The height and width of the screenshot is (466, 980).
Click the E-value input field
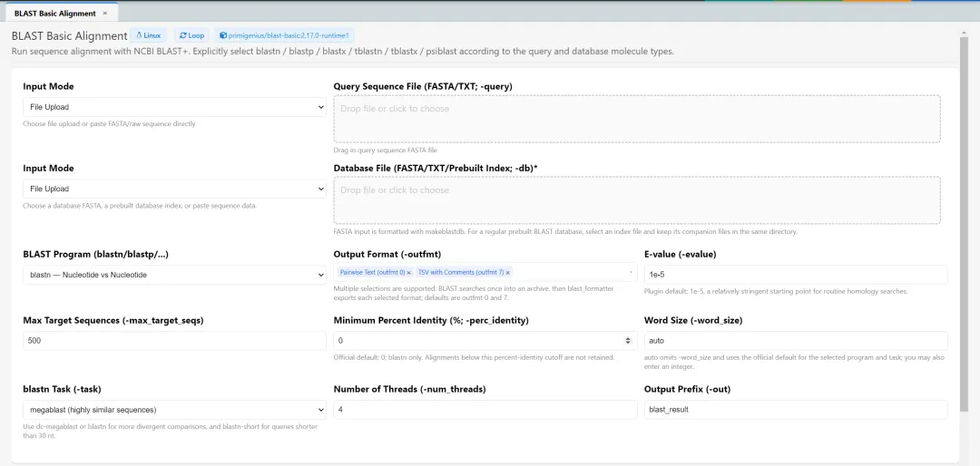tap(796, 275)
